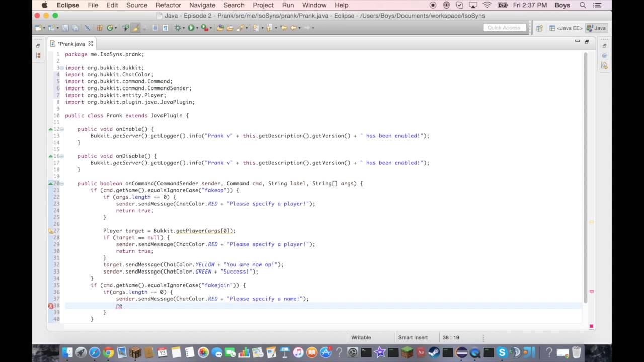Click cursor position 38 : 19 in status bar

(x=451, y=337)
